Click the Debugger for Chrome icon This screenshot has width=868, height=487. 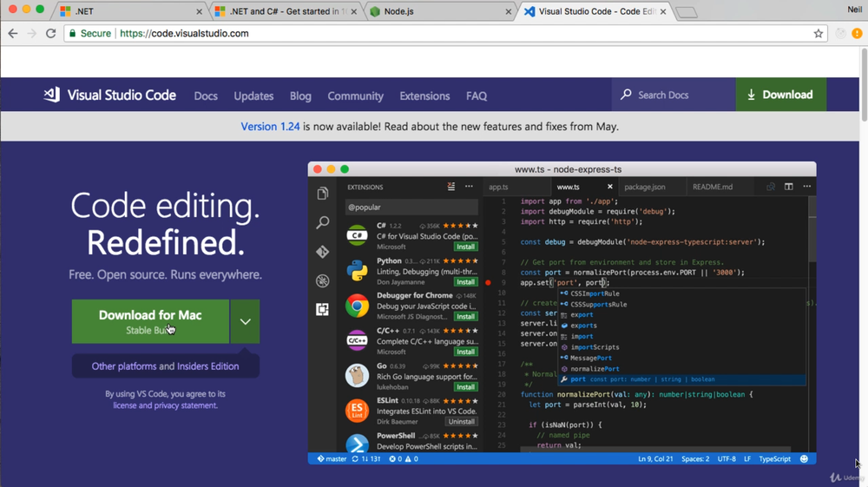click(357, 306)
